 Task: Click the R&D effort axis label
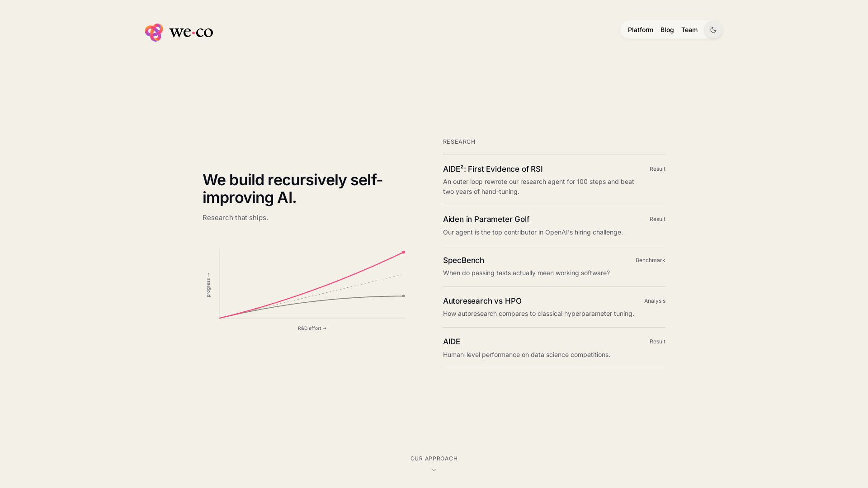point(312,328)
